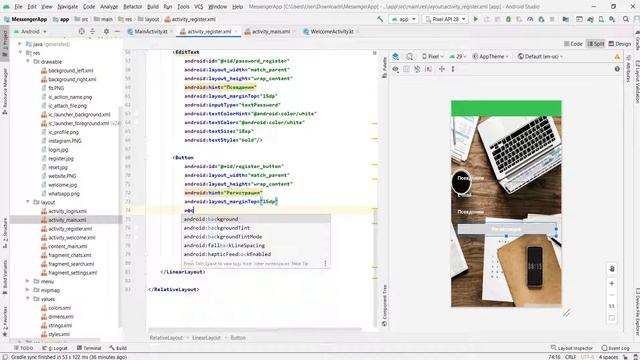This screenshot has width=640, height=360.
Task: Open the AppTheme dropdown
Action: pyautogui.click(x=490, y=56)
